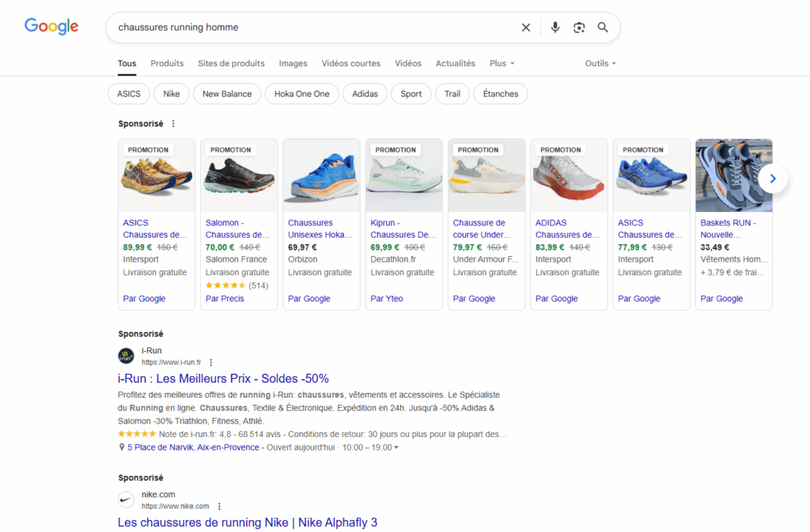Switch to the Produits tab
Screen dimensions: 810x532
(167, 63)
